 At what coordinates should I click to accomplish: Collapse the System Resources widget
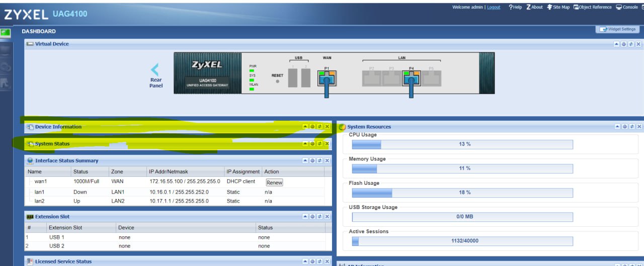(x=618, y=126)
